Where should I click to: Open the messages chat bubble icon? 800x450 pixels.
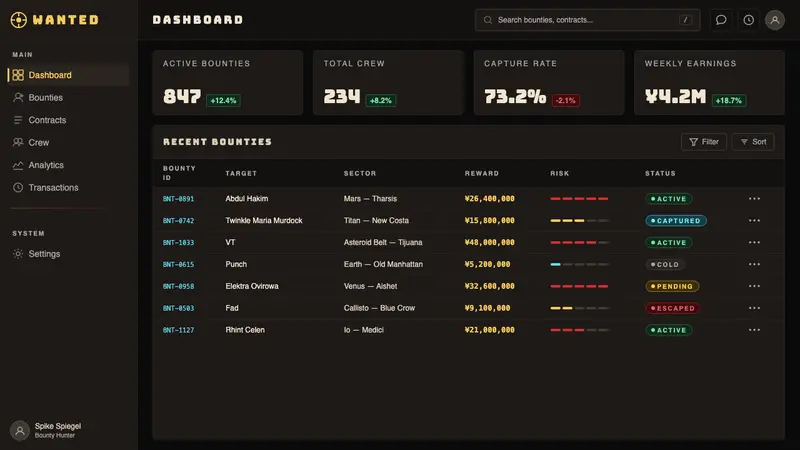(721, 20)
